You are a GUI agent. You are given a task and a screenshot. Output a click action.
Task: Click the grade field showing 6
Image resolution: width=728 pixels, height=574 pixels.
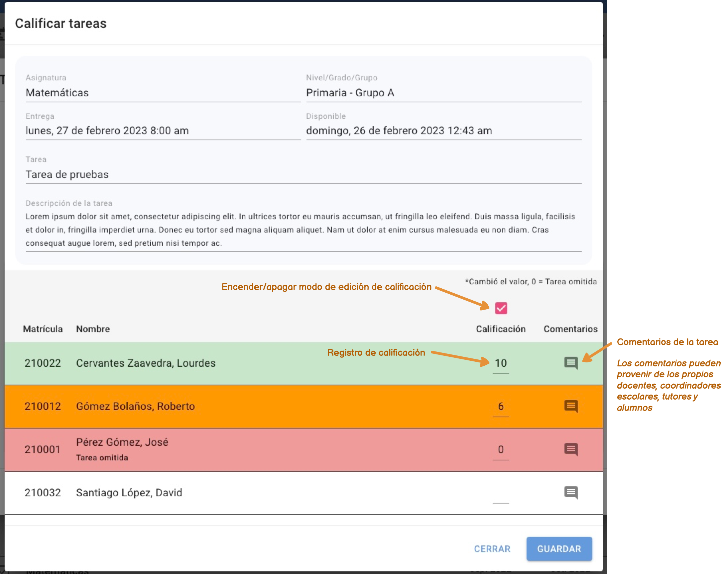pyautogui.click(x=500, y=406)
